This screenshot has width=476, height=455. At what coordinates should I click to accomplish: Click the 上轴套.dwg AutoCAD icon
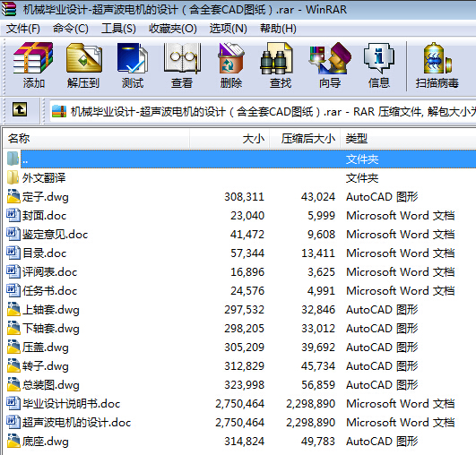coord(13,309)
